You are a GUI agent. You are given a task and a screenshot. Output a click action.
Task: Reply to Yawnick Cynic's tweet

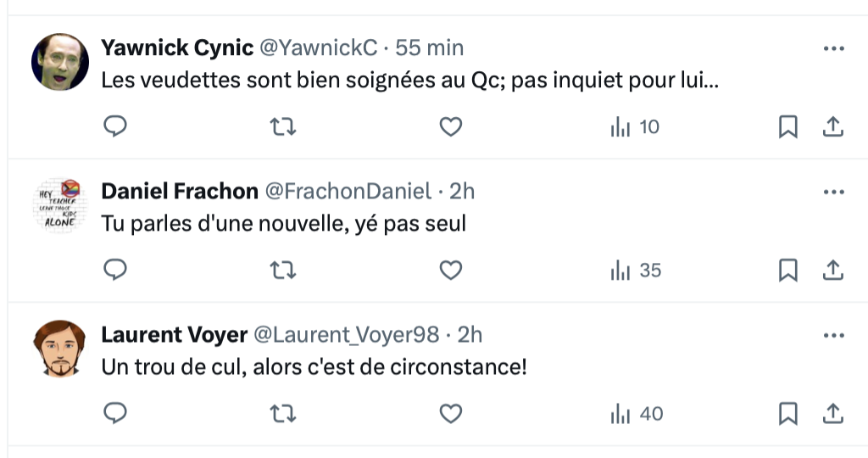coord(115,127)
